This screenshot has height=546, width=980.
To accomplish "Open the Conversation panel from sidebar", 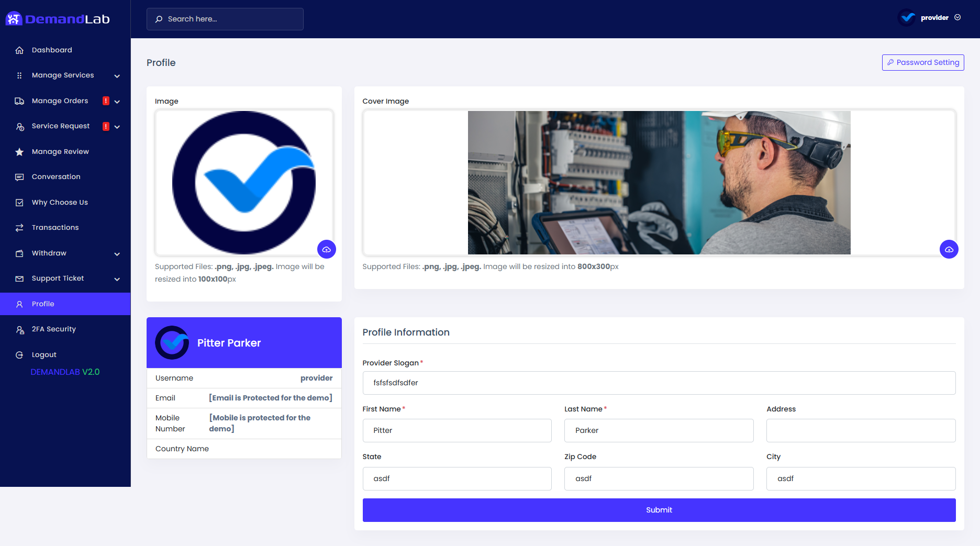I will click(56, 176).
